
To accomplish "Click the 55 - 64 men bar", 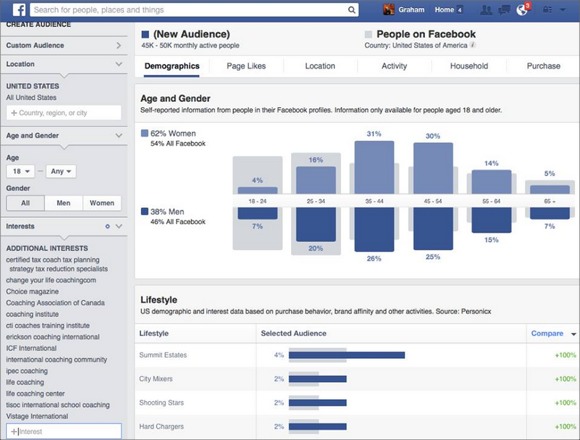I will [491, 220].
